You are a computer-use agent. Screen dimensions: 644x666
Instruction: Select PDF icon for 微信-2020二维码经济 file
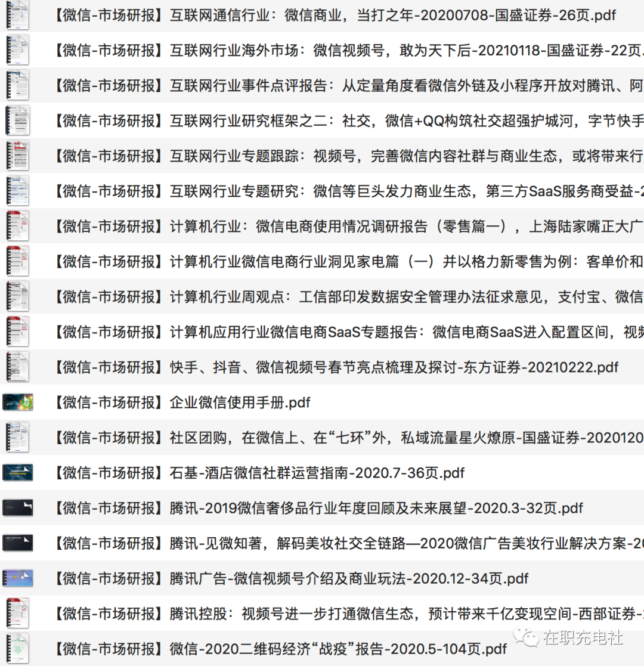pyautogui.click(x=17, y=649)
